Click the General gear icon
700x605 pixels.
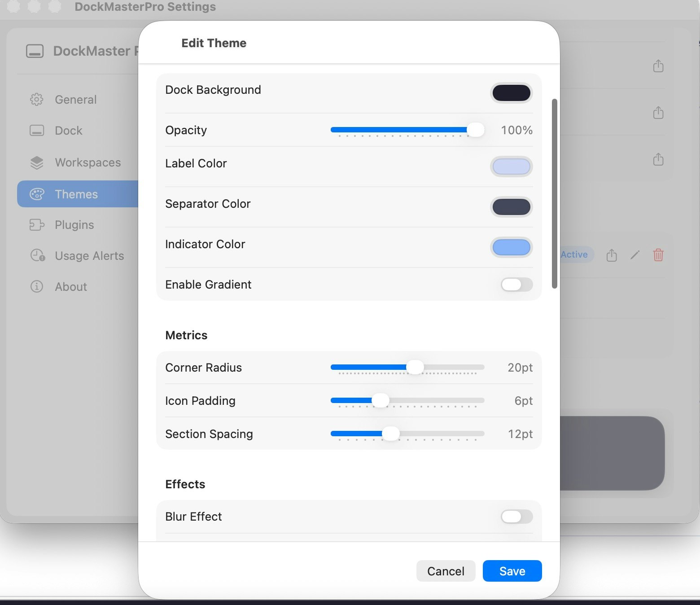point(37,100)
